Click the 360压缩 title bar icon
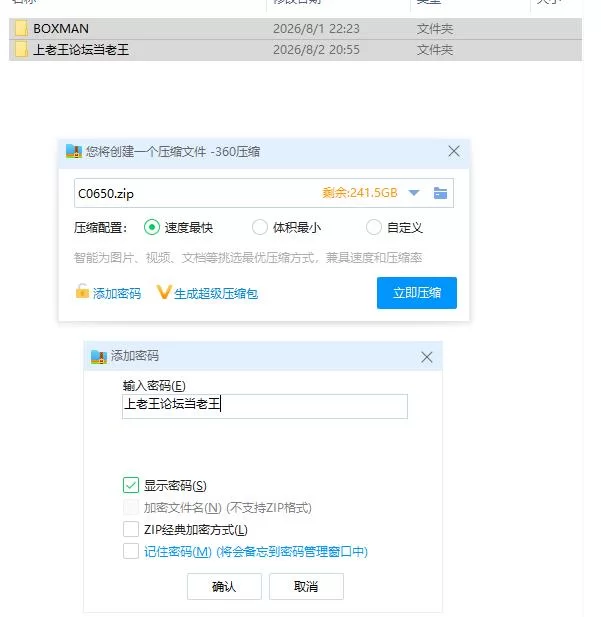The image size is (601, 617). pyautogui.click(x=74, y=151)
